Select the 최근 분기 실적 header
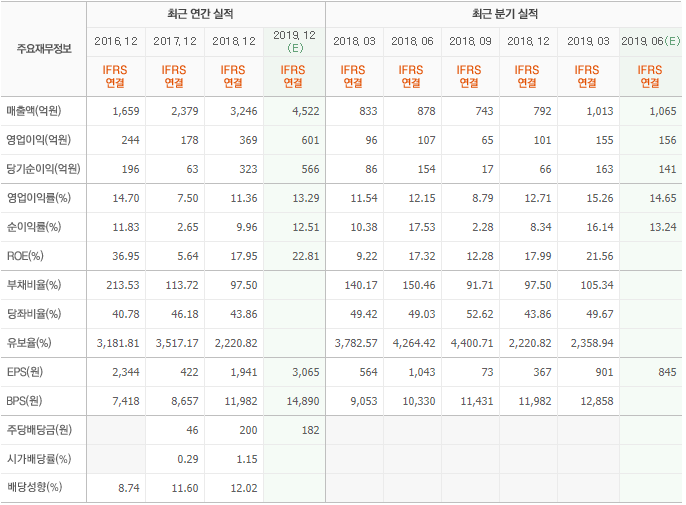The image size is (686, 505). [504, 14]
